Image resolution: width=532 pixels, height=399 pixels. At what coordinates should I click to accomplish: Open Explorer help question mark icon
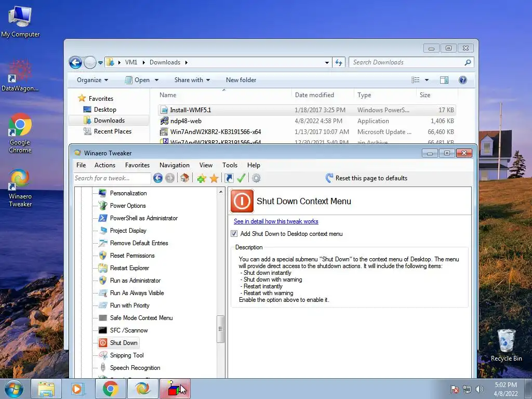(x=463, y=80)
